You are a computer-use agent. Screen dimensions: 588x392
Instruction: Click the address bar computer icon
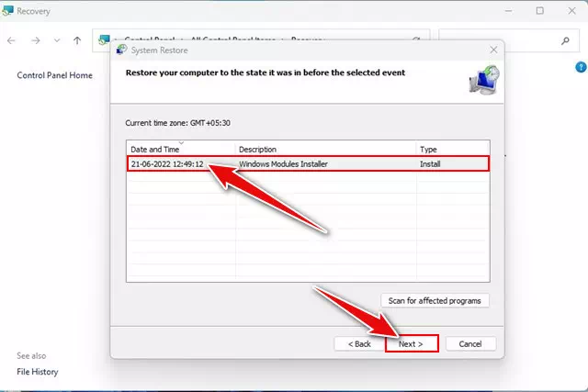(x=104, y=39)
